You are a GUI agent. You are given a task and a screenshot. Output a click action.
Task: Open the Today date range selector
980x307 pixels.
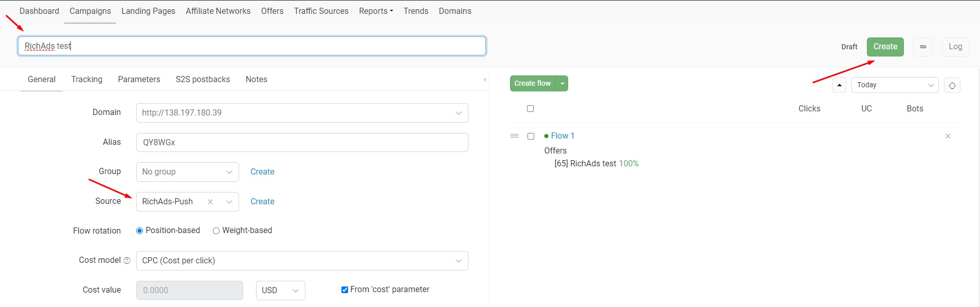(895, 85)
